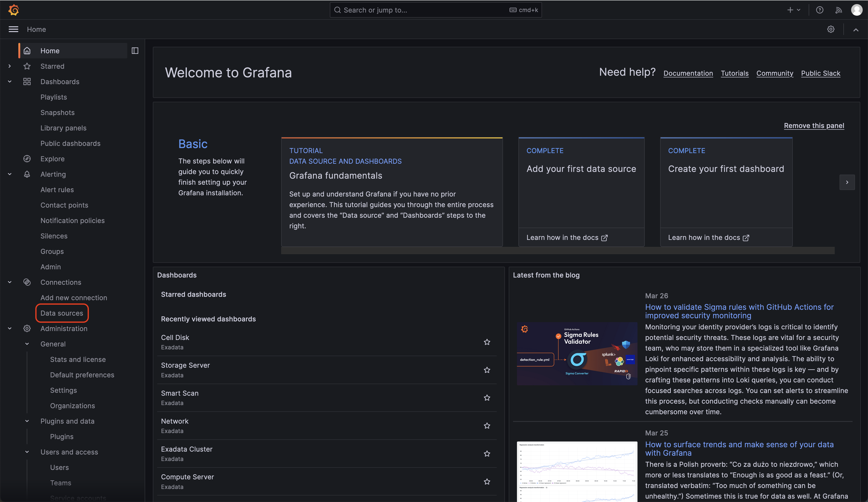Click the Remove this panel link
The width and height of the screenshot is (868, 502).
pos(814,126)
